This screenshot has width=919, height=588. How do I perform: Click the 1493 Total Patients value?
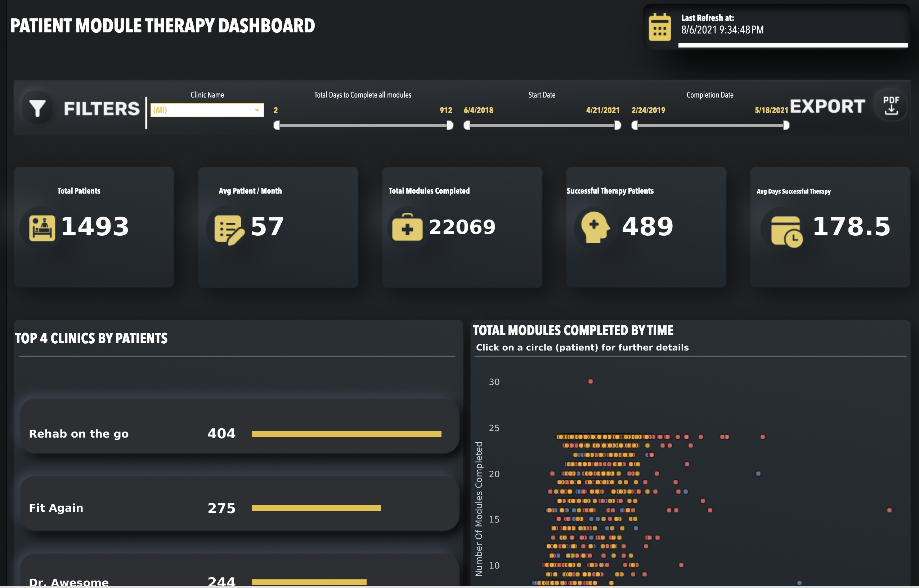click(95, 226)
